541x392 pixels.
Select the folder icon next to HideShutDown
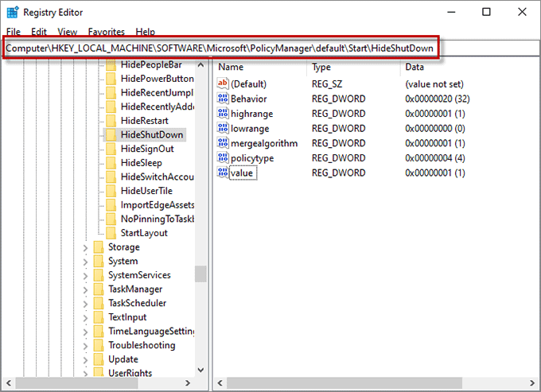111,135
